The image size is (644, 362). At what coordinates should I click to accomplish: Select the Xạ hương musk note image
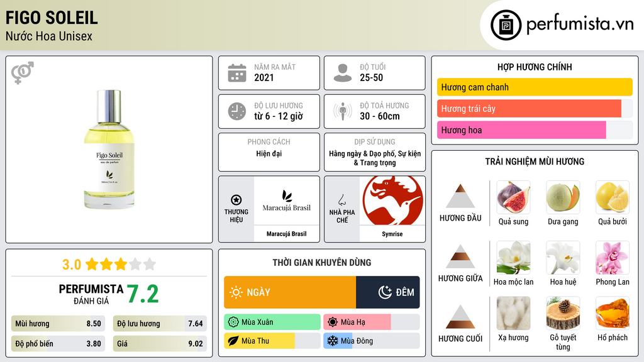tap(513, 314)
